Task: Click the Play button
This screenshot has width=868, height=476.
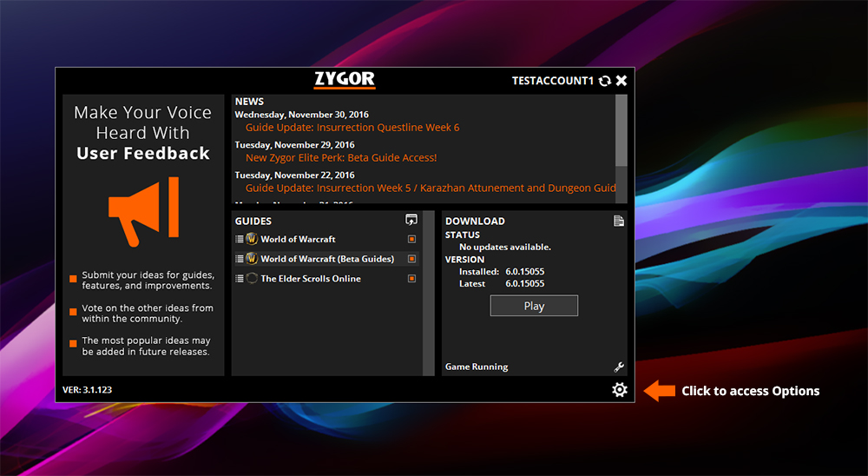Action: click(x=534, y=306)
